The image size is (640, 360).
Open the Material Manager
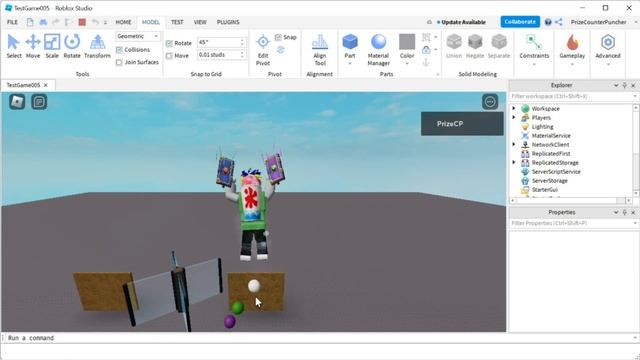click(378, 50)
